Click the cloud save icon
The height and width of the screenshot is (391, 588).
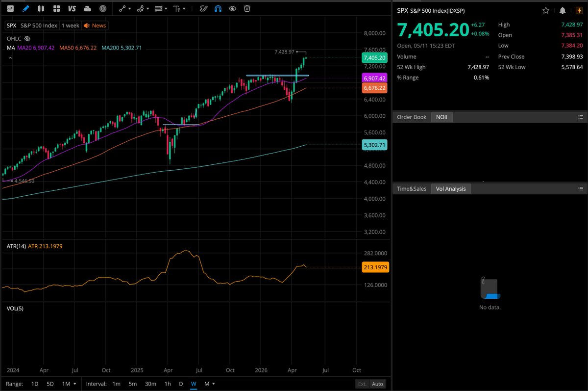[87, 8]
